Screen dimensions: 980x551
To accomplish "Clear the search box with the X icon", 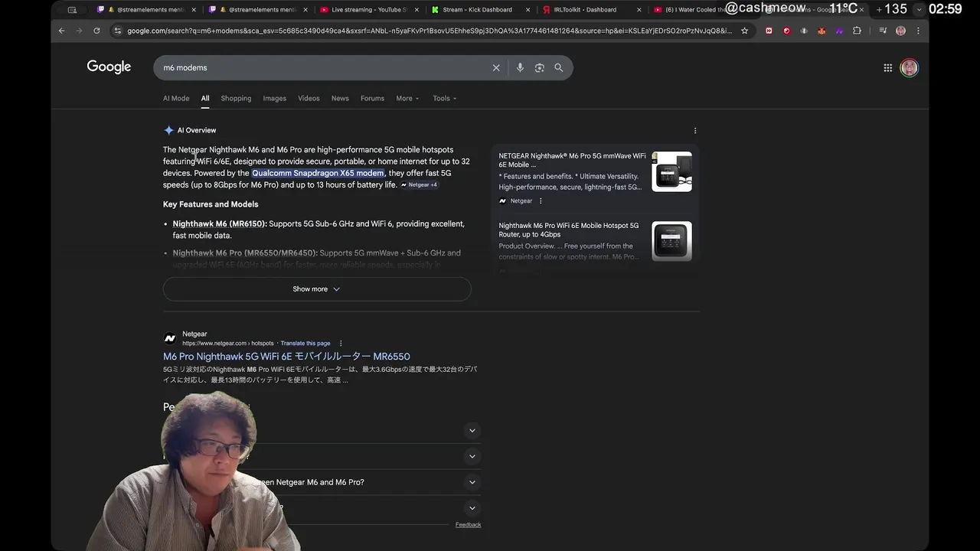I will click(x=496, y=67).
